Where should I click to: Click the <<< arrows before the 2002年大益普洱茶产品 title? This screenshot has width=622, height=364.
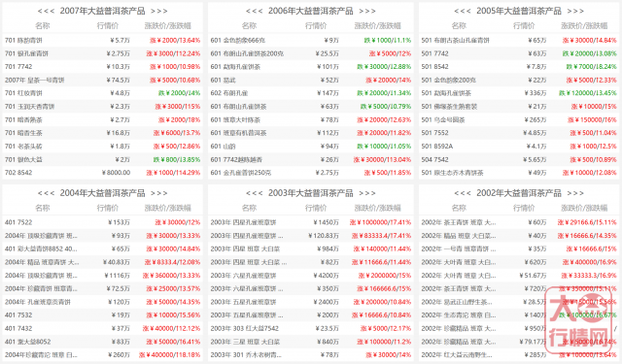(x=463, y=193)
